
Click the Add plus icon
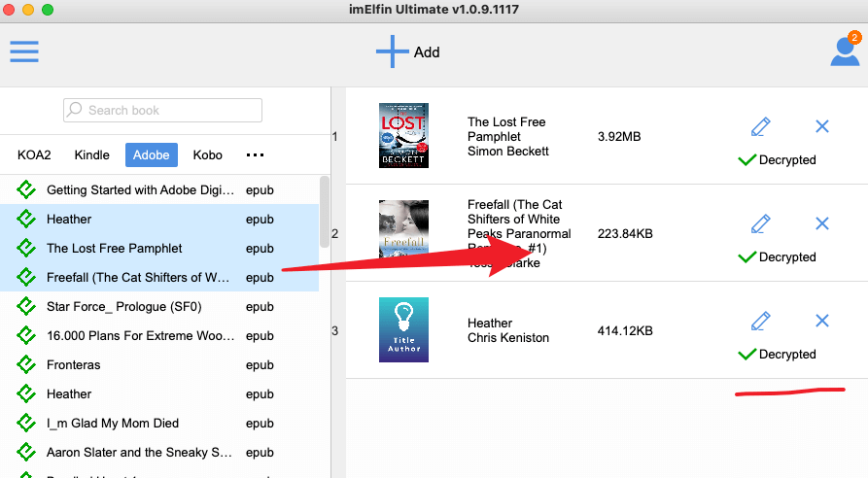[392, 51]
